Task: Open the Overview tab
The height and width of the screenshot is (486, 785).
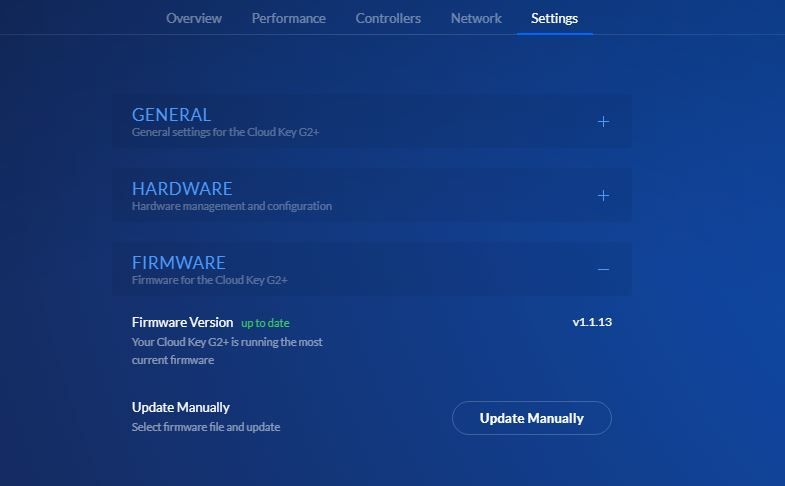Action: pyautogui.click(x=194, y=18)
